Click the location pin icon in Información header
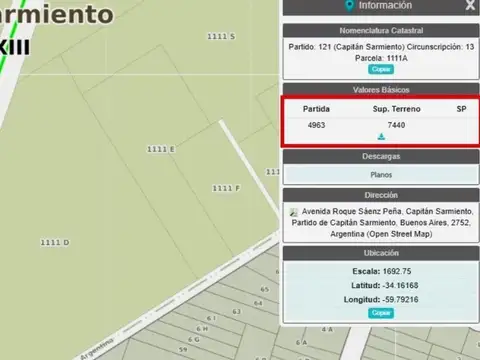This screenshot has height=360, width=480. [x=349, y=5]
